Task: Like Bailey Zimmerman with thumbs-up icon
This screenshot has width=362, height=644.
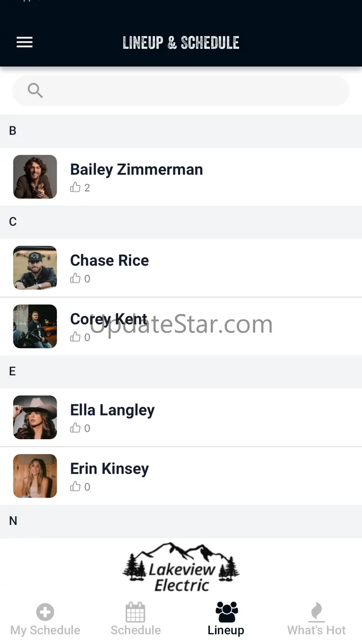Action: tap(75, 187)
